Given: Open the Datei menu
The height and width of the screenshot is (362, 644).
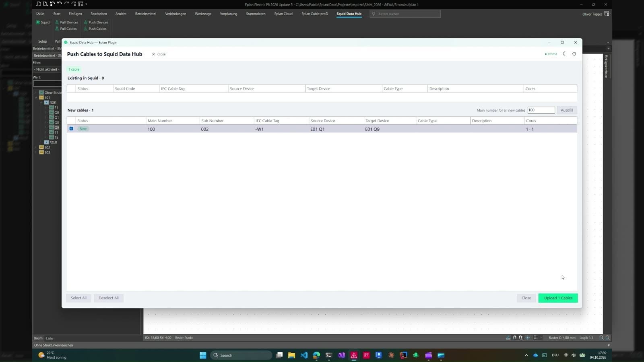Looking at the screenshot, I should pyautogui.click(x=40, y=14).
